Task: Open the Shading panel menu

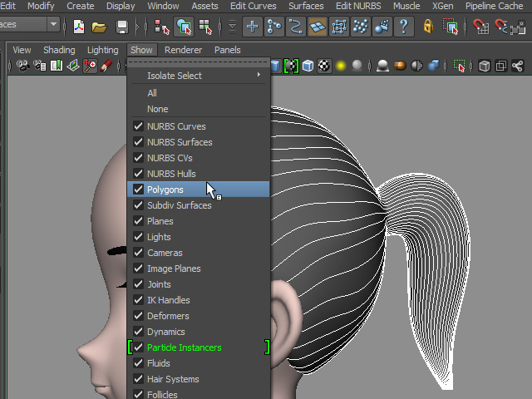Action: click(59, 50)
